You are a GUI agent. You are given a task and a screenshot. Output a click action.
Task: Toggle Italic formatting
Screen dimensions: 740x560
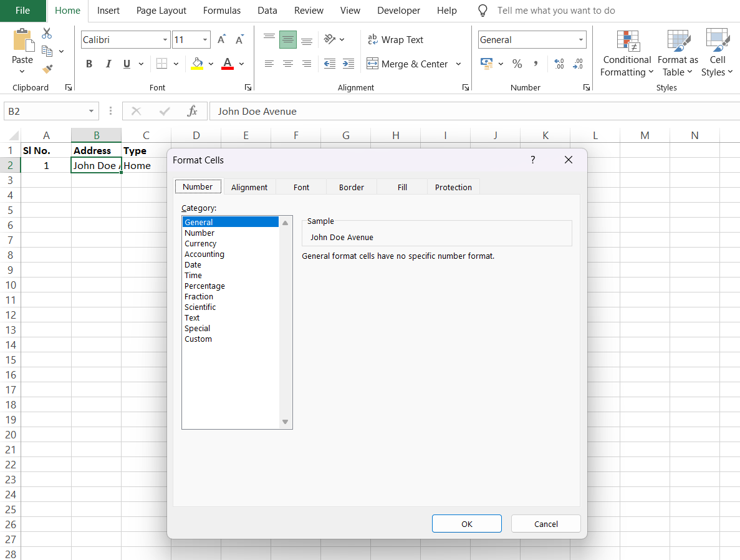pos(108,64)
